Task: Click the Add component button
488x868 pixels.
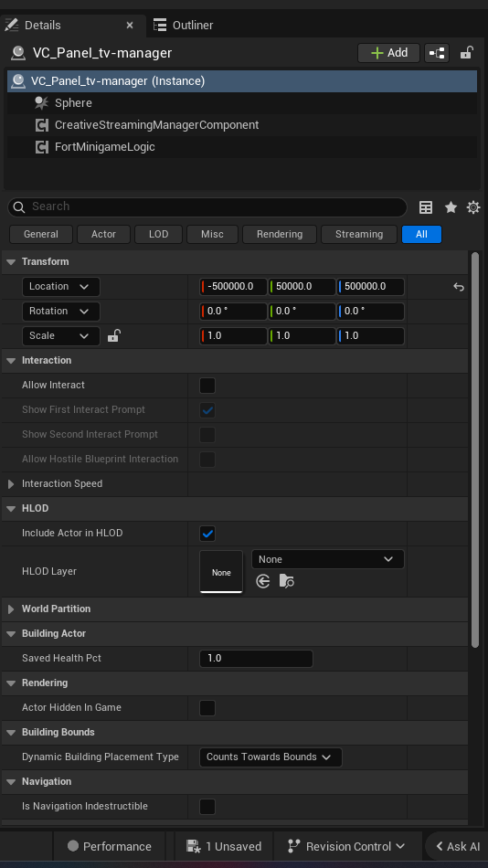Action: tap(389, 53)
